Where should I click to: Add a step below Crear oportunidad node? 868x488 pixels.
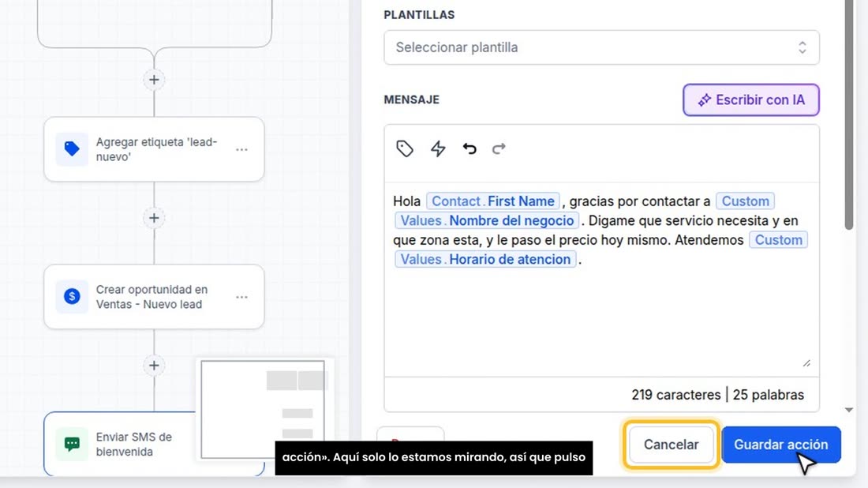[x=154, y=366]
